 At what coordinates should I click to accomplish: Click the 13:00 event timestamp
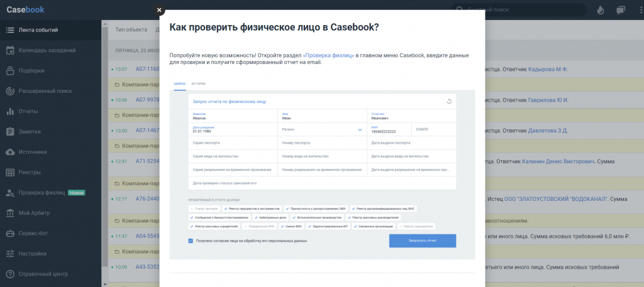[121, 131]
